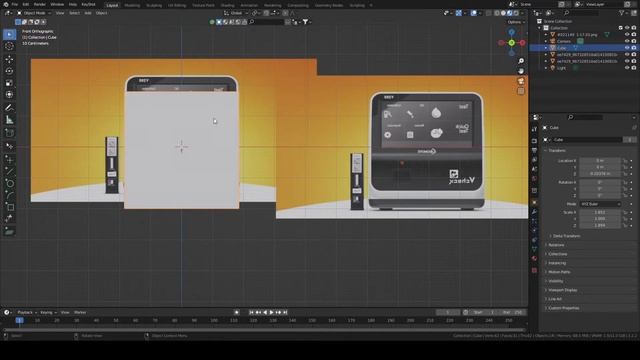Image resolution: width=640 pixels, height=360 pixels.
Task: Open the Scene properties tab icon
Action: [x=534, y=170]
